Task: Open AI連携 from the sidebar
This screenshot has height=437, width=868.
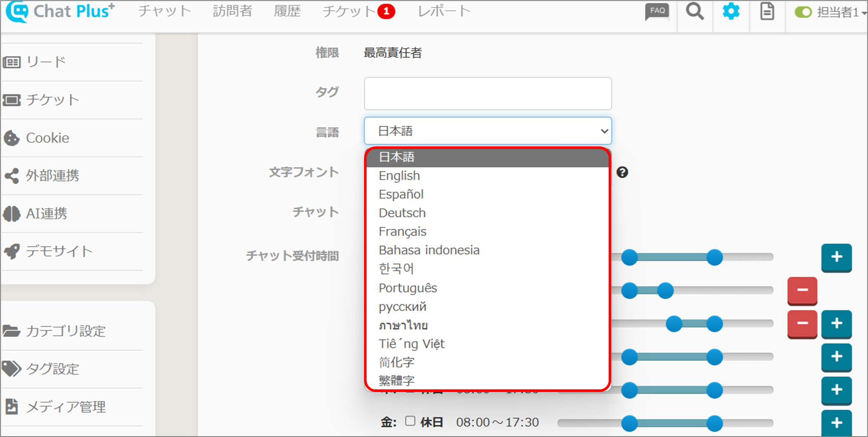Action: (46, 214)
